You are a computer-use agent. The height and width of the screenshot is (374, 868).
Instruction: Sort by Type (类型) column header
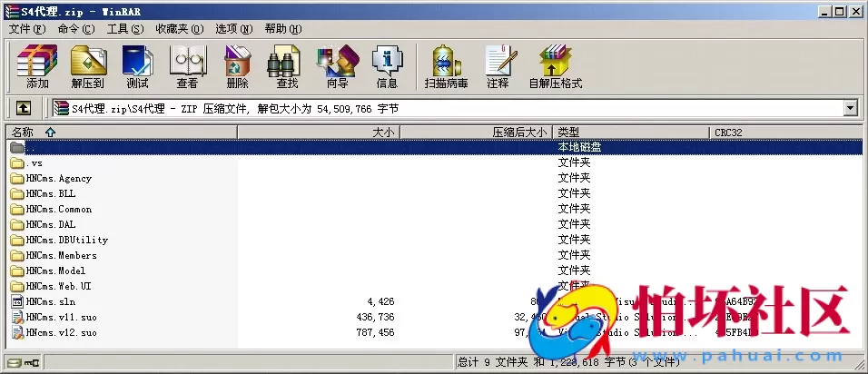point(631,133)
